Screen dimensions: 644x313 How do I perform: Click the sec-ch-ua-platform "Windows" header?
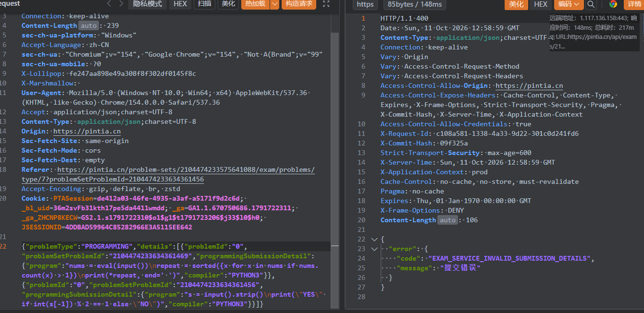tap(79, 35)
